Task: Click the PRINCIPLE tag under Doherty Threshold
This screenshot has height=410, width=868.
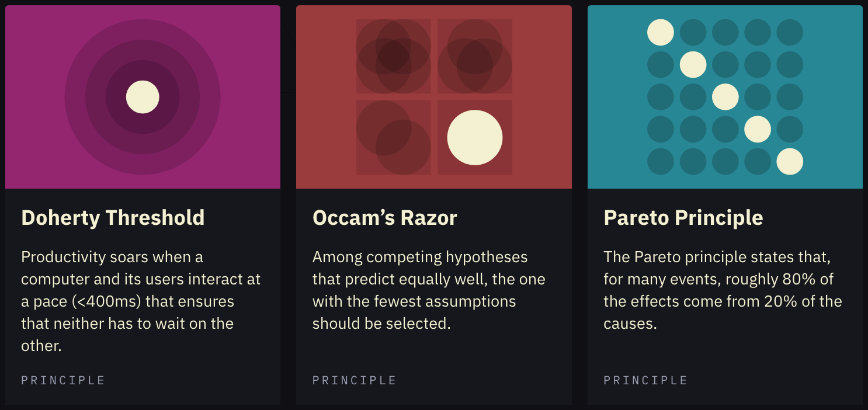Action: tap(63, 380)
